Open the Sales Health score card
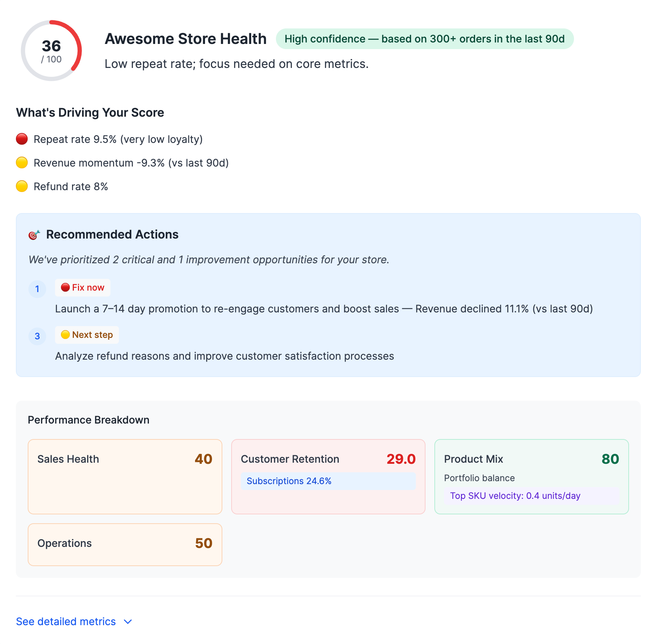 125,476
